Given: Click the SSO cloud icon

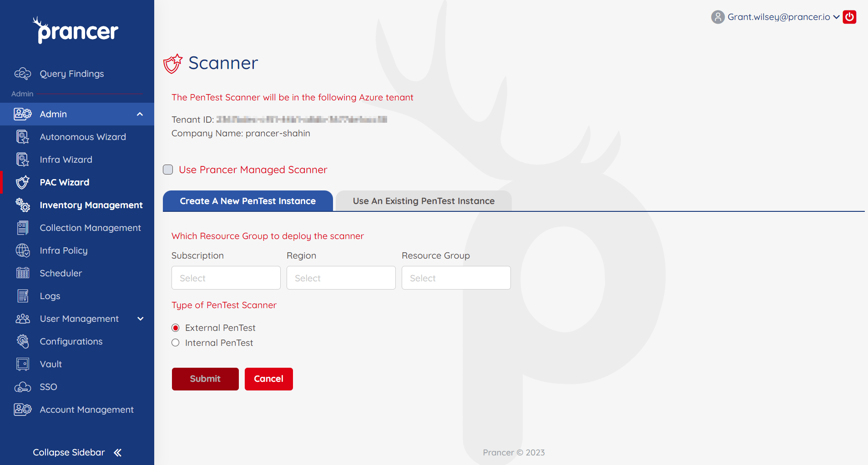Looking at the screenshot, I should 23,387.
